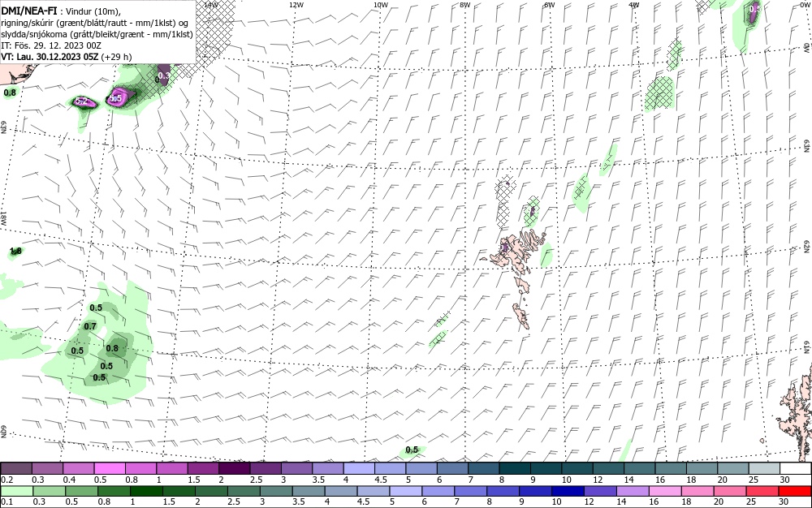Click the 6W longitude label

pos(550,5)
